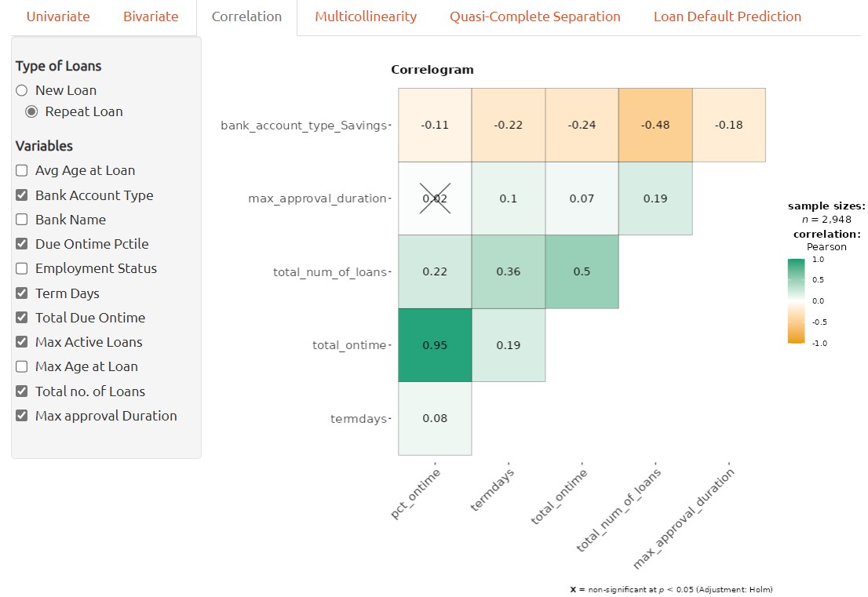Viewport: 868px width, 597px height.
Task: Enable the Bank Name checkbox
Action: tap(22, 220)
